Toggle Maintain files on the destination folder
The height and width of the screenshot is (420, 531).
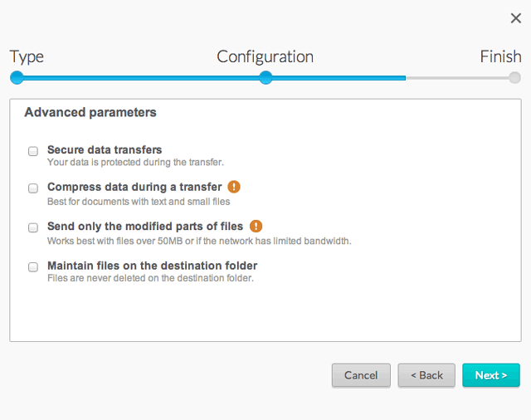(33, 267)
